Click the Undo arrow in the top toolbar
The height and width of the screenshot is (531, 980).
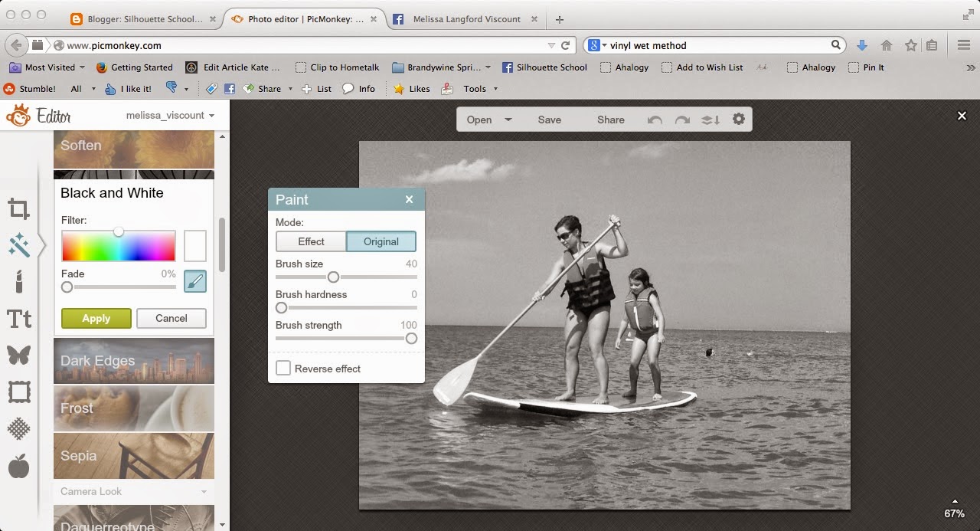click(655, 120)
